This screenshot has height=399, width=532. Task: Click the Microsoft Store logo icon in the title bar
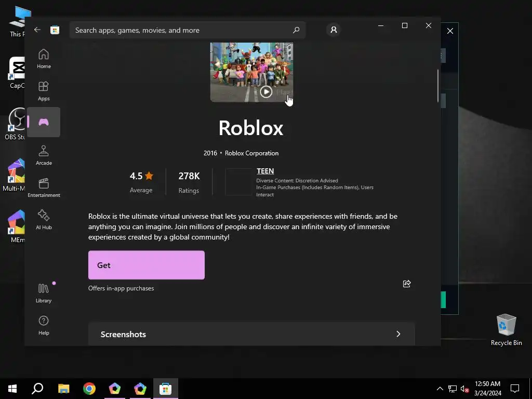[55, 30]
